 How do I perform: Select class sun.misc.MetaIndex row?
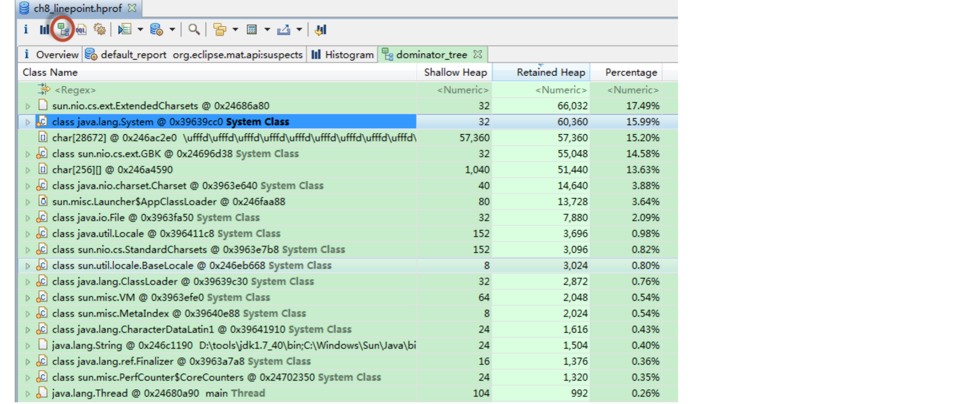348,313
